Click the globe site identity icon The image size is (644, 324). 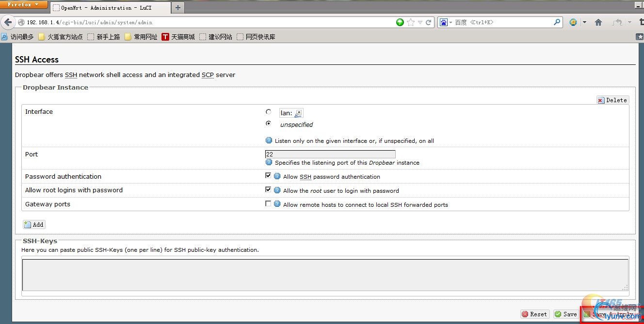(x=21, y=22)
